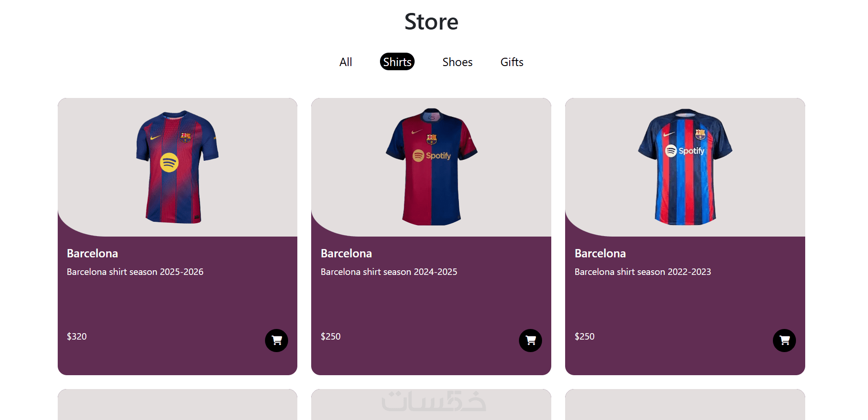Click the Store page heading

point(431,22)
